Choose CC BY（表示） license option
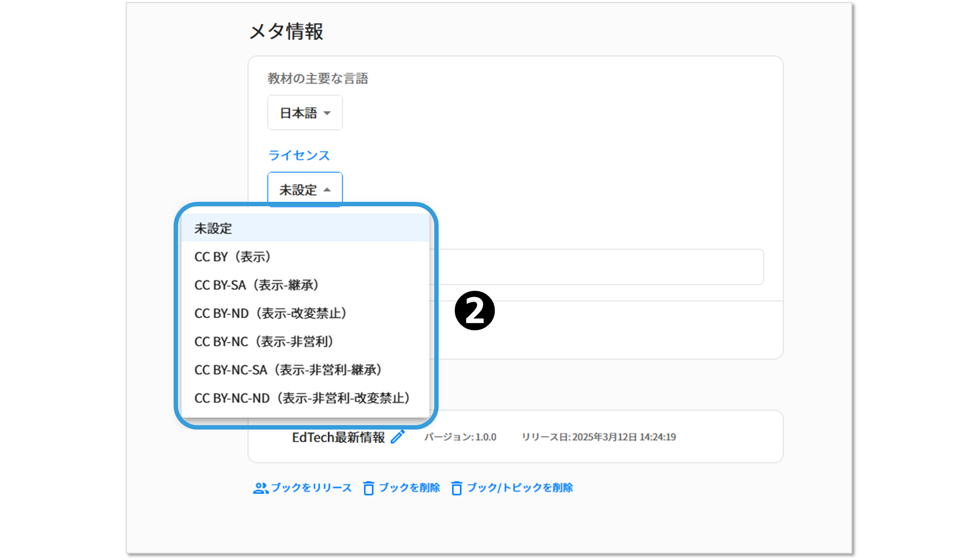Image resolution: width=978 pixels, height=560 pixels. point(233,257)
